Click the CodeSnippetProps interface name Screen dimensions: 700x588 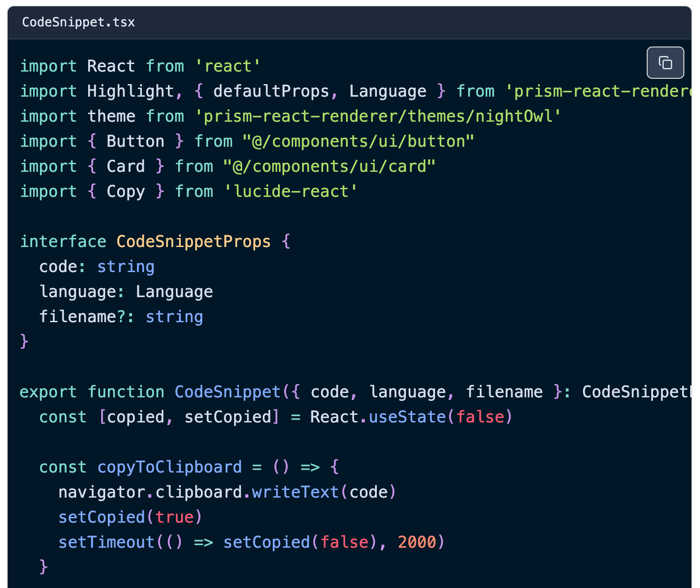pyautogui.click(x=193, y=241)
